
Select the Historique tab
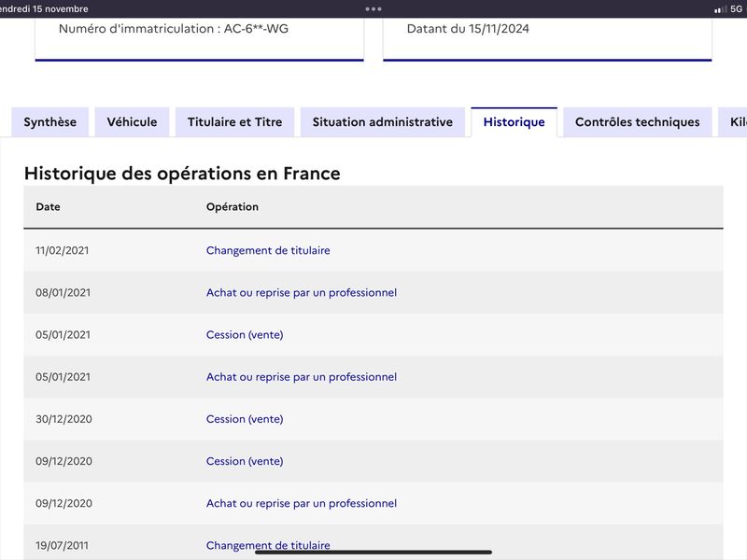[x=514, y=122]
